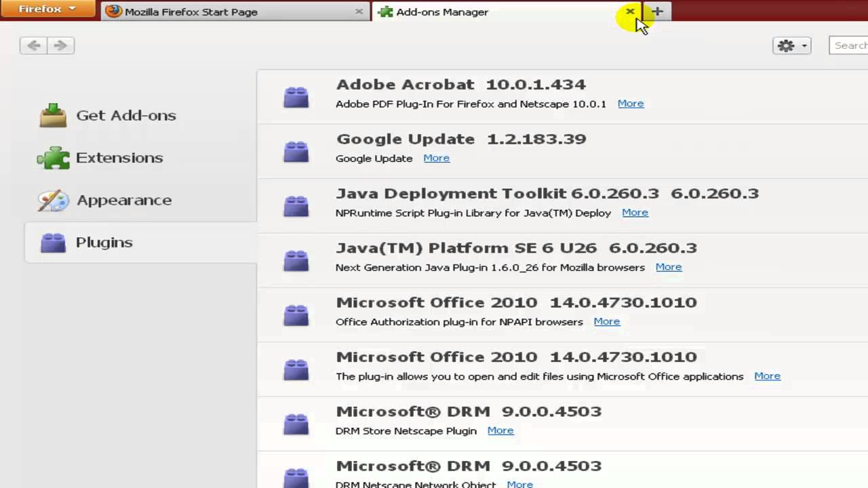Image resolution: width=868 pixels, height=488 pixels.
Task: Select Microsoft Office 2010 Office Authorization entry title
Action: point(516,302)
